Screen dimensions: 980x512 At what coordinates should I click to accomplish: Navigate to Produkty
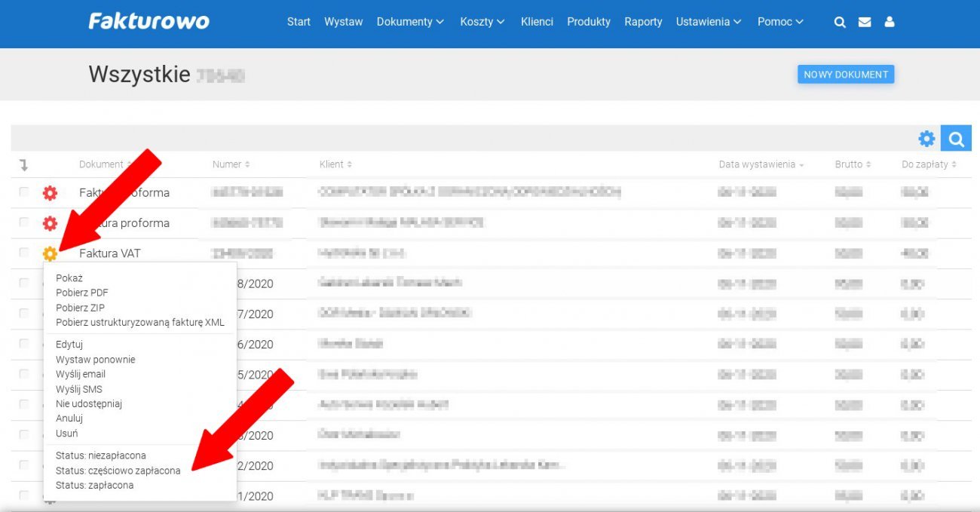coord(589,22)
